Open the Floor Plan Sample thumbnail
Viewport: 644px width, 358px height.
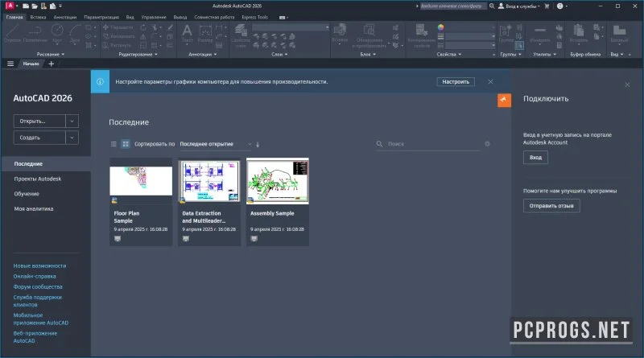[141, 181]
